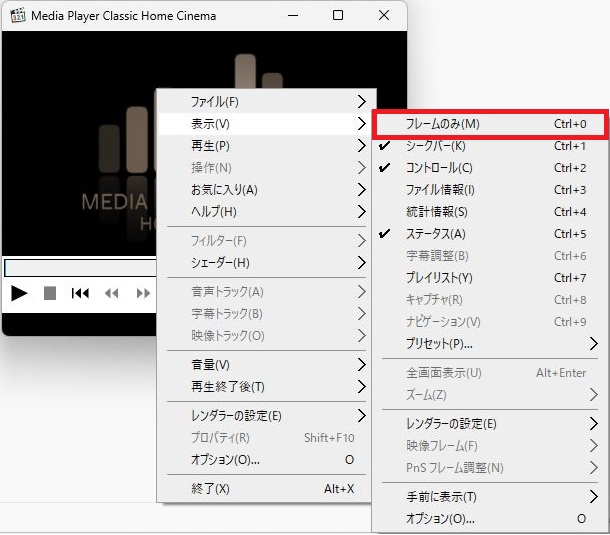Screen dimensions: 610x535
Task: Minimize the Media Player Classic window
Action: (x=291, y=16)
